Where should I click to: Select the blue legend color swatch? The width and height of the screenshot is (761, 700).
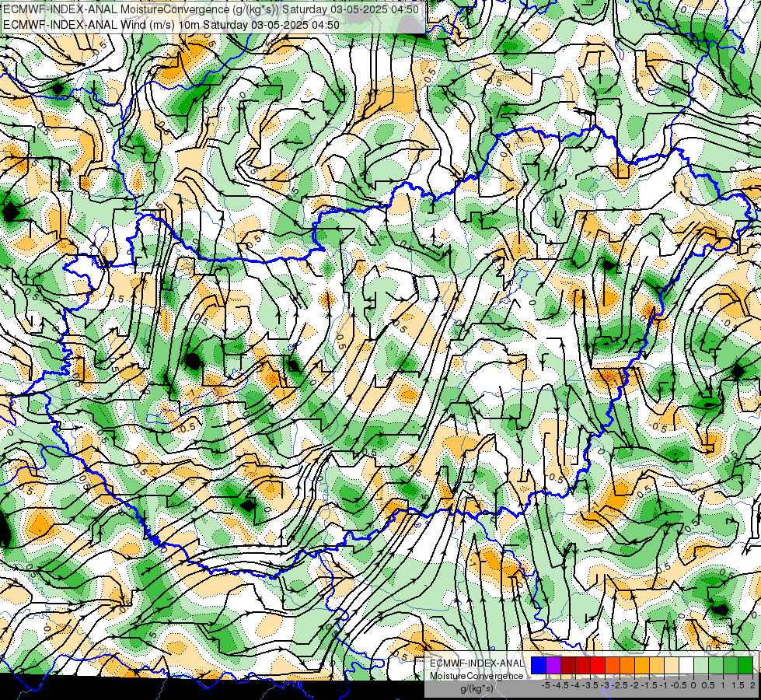(539, 665)
